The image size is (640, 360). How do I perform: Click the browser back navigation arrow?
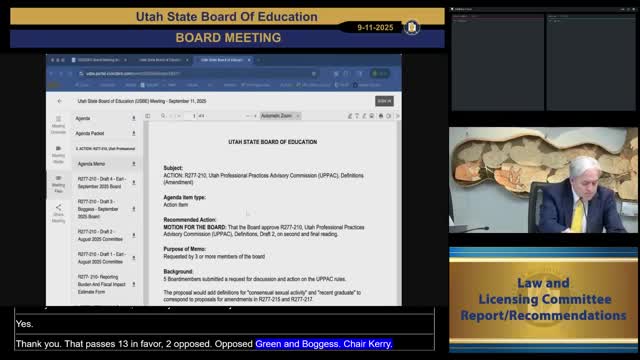52,74
